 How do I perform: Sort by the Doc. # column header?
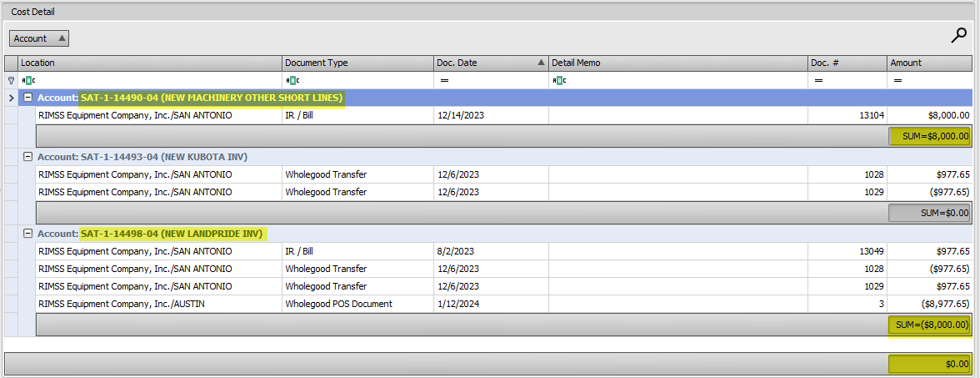(x=847, y=63)
